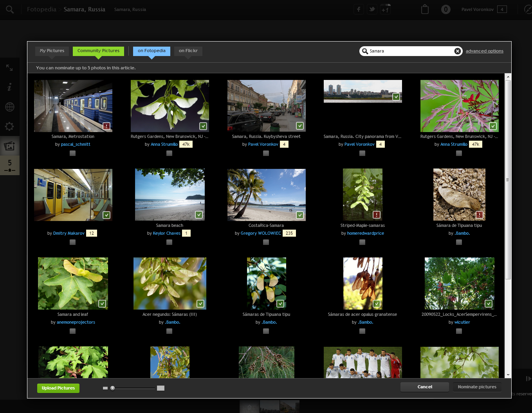
Task: Open Gregory WOLOWIEC's profile link
Action: coord(261,233)
